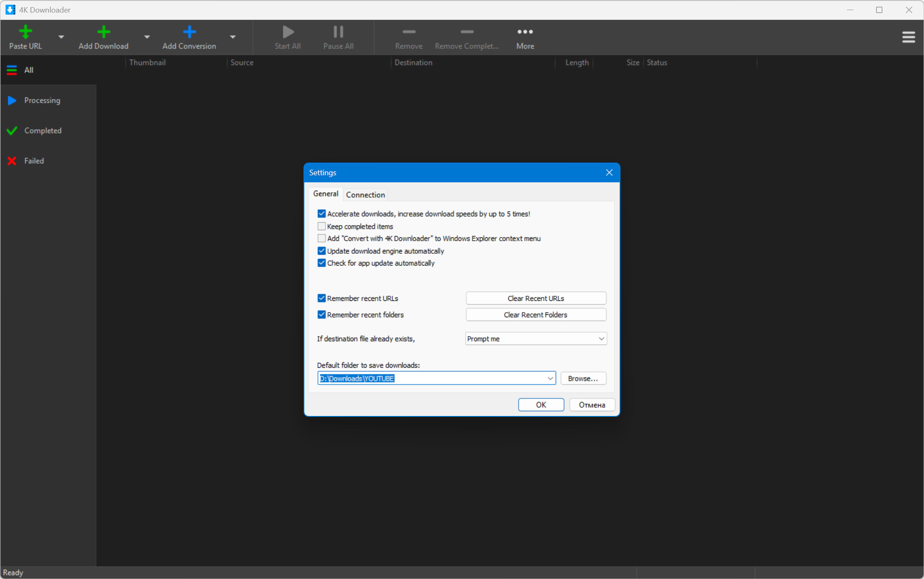Open the hamburger menu at top right

(x=908, y=37)
